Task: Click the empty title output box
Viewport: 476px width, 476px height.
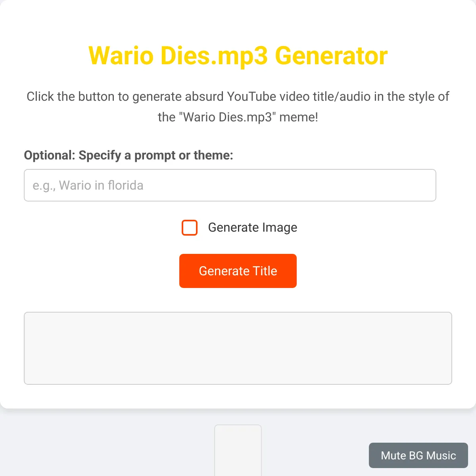Action: point(238,348)
